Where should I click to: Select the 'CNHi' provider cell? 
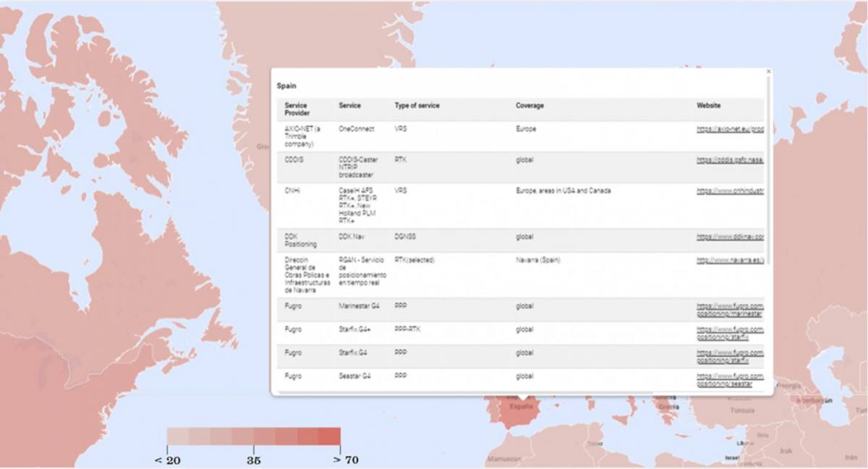coord(292,191)
